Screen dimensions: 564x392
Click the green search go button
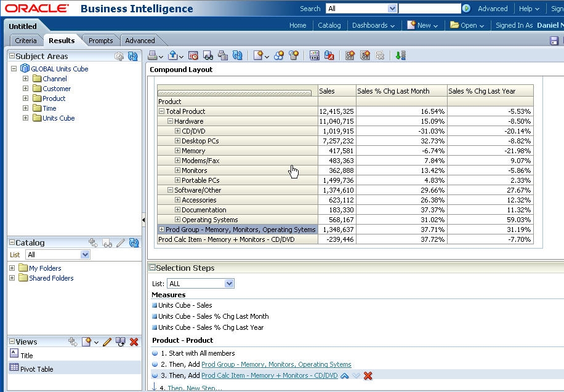coord(466,8)
